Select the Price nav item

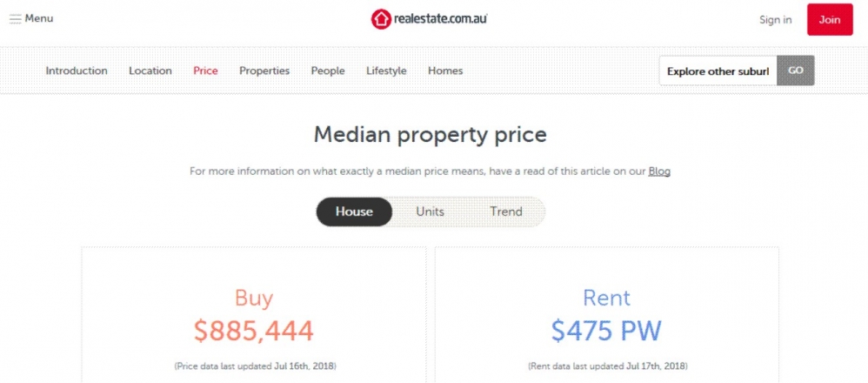pyautogui.click(x=205, y=71)
